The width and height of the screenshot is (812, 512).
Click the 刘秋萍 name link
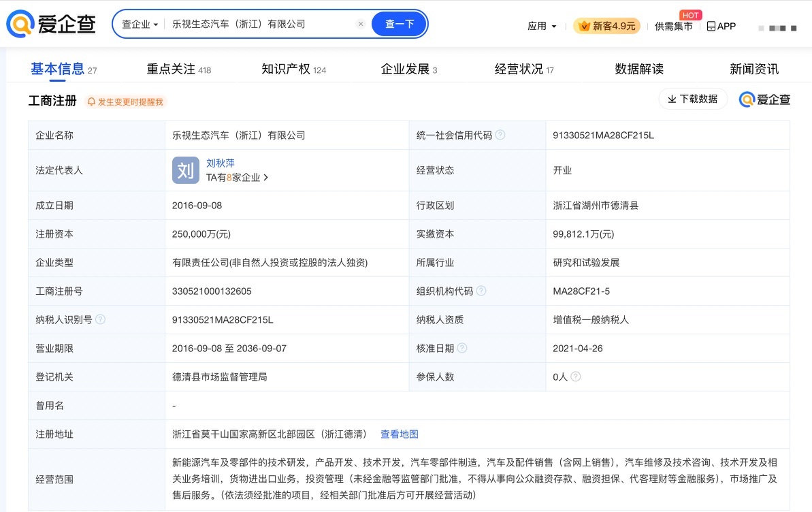click(220, 163)
